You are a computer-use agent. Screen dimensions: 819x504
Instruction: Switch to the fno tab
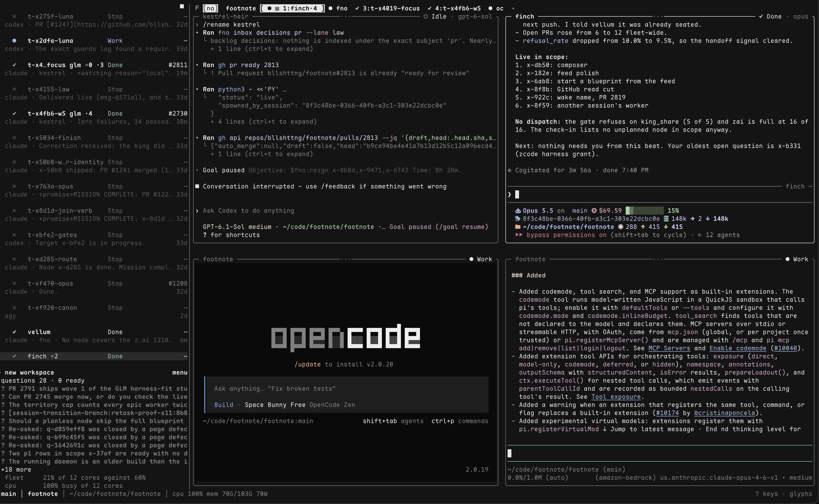(x=338, y=8)
